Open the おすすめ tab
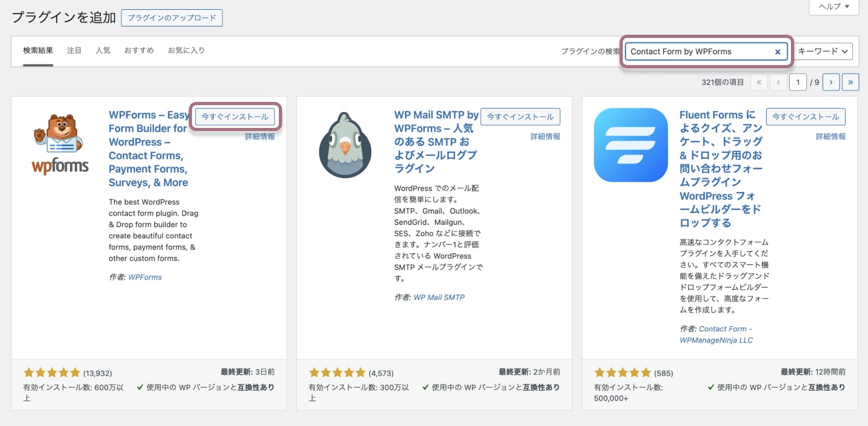Viewport: 868px width, 426px height. pos(139,50)
